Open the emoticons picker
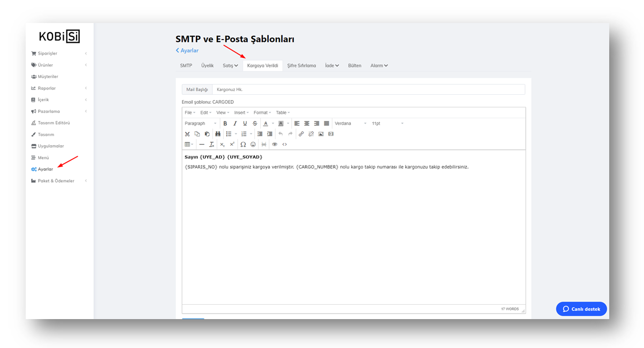This screenshot has height=348, width=644. pyautogui.click(x=253, y=144)
